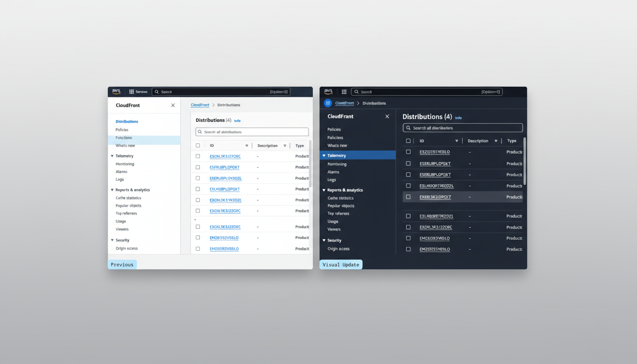Open the services grid icon in dark console

344,92
